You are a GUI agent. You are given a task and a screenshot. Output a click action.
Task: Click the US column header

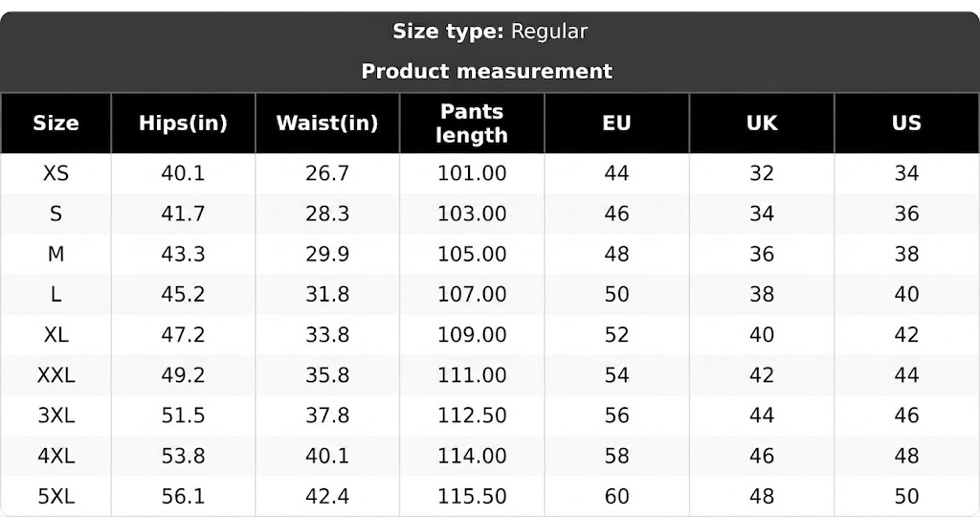pyautogui.click(x=907, y=124)
